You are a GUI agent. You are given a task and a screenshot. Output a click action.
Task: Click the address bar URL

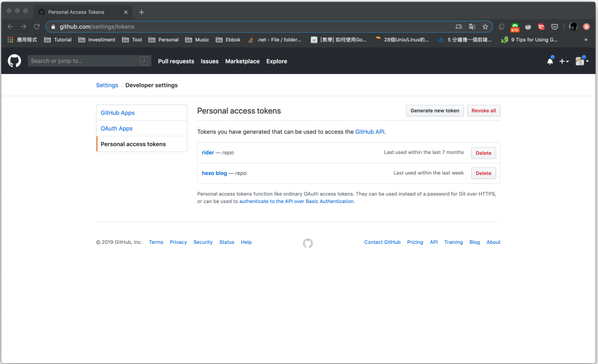[x=97, y=27]
